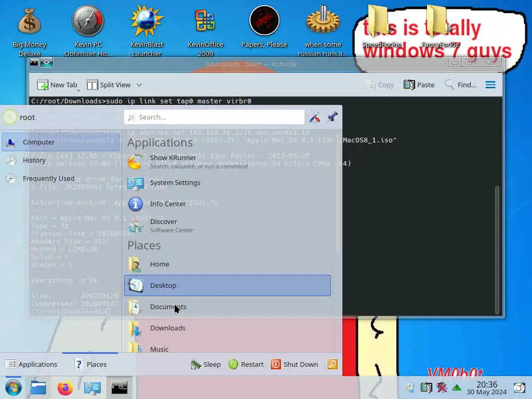
Task: Open launcher configure tools icon
Action: (x=315, y=117)
